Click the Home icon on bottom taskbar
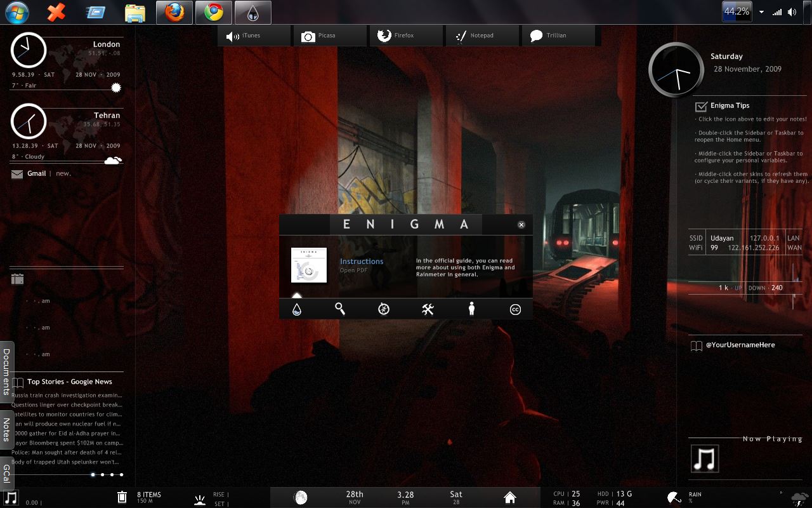Viewport: 812px width, 508px height. pyautogui.click(x=510, y=498)
